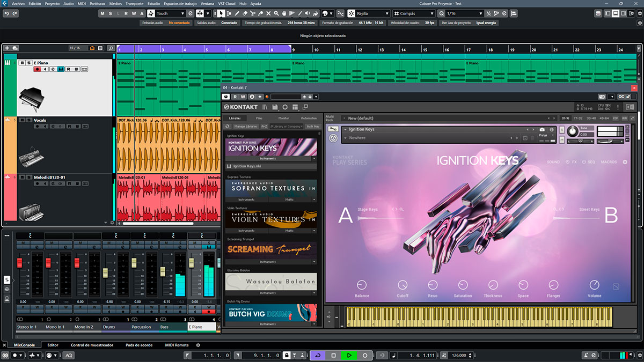Click the Kontakt save disk icon

(275, 107)
